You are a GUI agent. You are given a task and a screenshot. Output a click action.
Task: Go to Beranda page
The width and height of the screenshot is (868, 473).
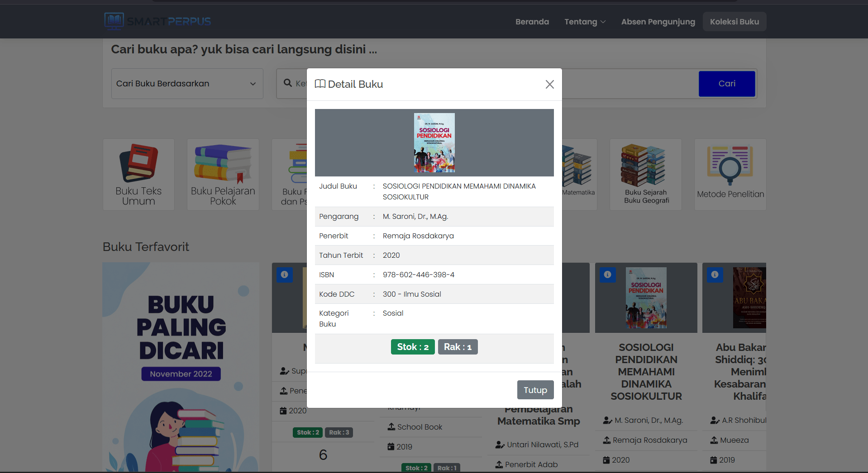pyautogui.click(x=532, y=22)
